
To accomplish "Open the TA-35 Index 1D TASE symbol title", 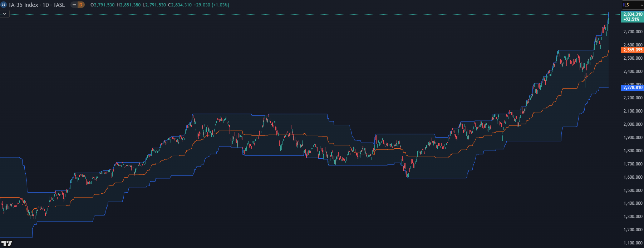I will 36,5.
